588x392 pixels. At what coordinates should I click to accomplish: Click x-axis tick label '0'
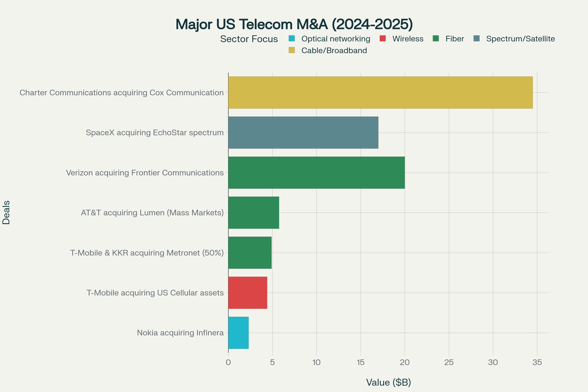(228, 362)
